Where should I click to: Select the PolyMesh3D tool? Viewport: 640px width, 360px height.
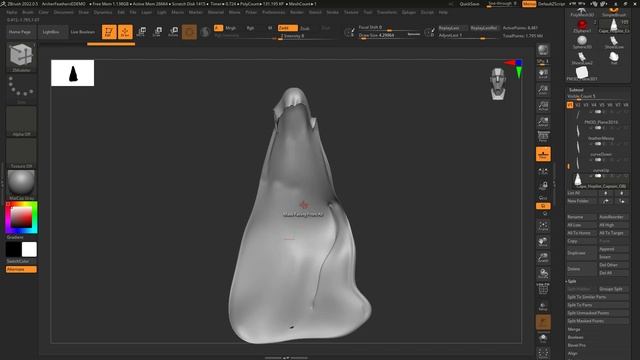pos(582,12)
